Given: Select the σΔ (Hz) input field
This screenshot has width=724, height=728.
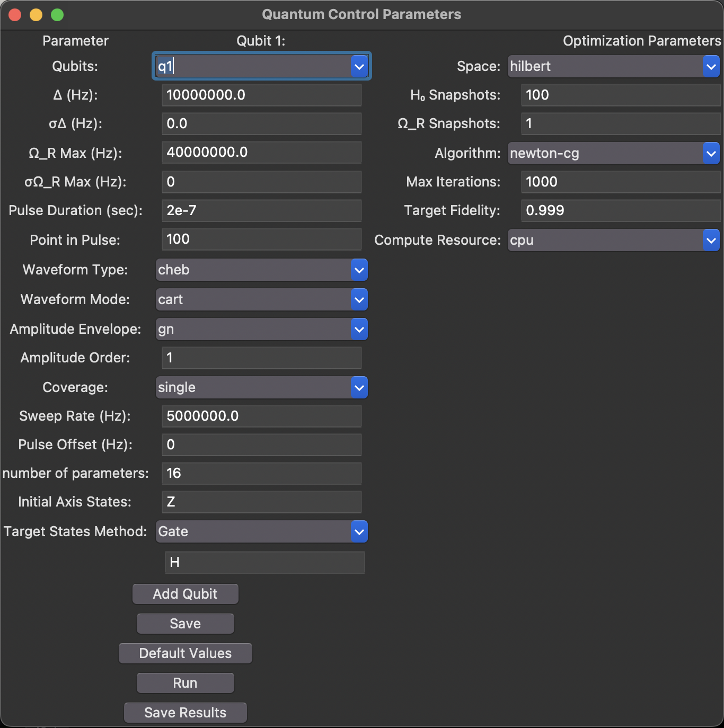Looking at the screenshot, I should pyautogui.click(x=262, y=123).
